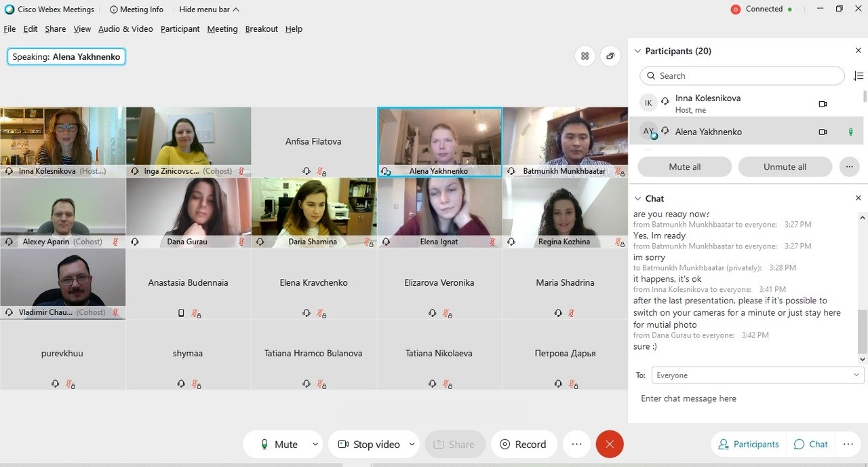
Task: Open more options next to Unmute all
Action: click(x=849, y=166)
